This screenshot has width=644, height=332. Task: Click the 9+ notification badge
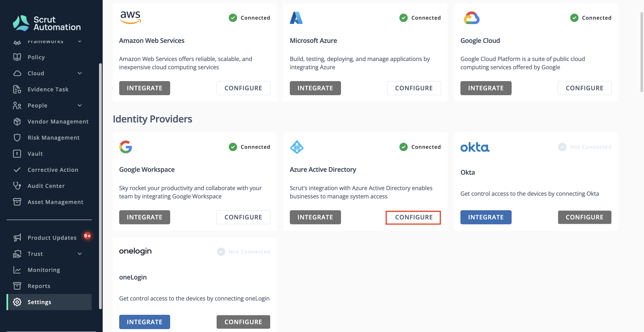(87, 235)
